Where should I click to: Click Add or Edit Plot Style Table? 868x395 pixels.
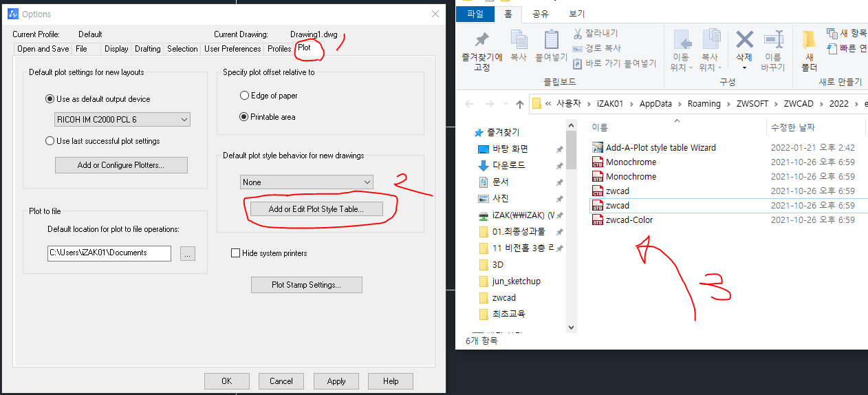[316, 209]
